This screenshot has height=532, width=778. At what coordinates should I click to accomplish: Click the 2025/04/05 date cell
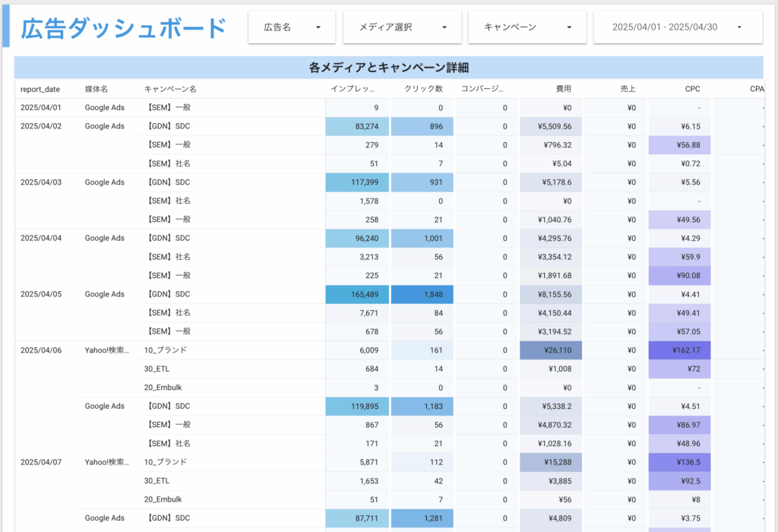tap(41, 294)
